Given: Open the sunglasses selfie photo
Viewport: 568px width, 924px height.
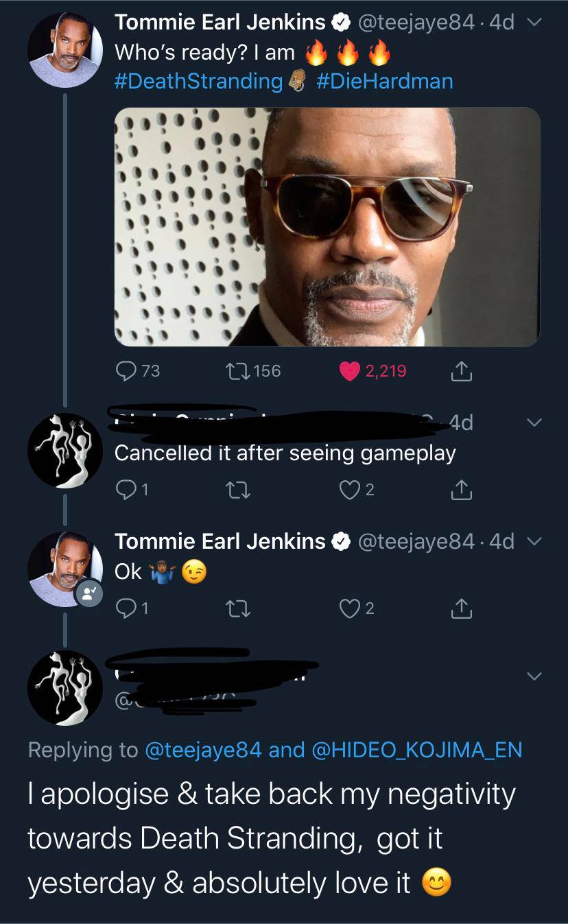Looking at the screenshot, I should (x=327, y=226).
